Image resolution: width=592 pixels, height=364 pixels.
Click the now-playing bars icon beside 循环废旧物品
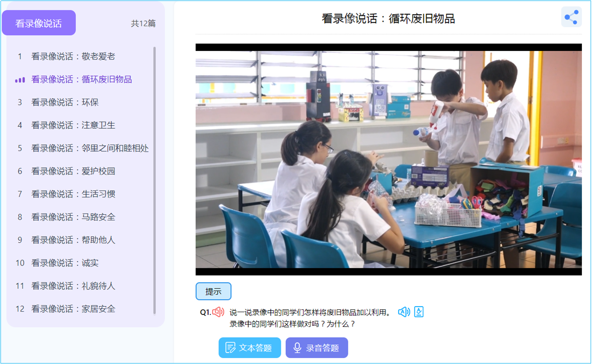(20, 80)
